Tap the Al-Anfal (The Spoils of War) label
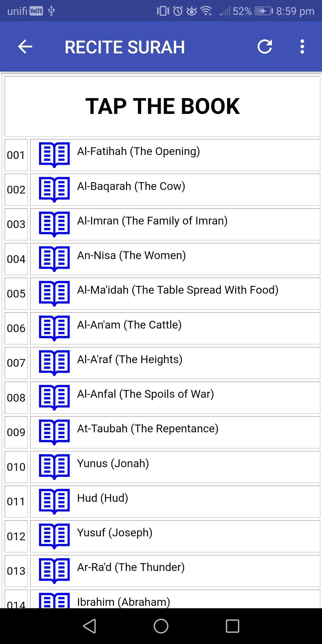The image size is (322, 644). (145, 394)
